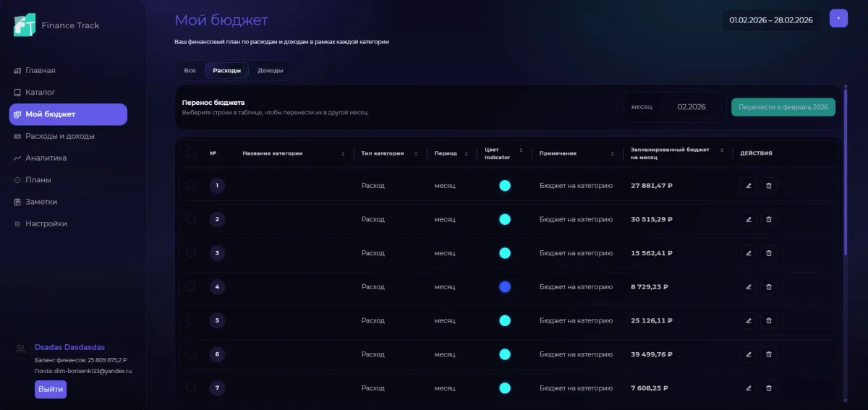Click the Finance Track logo icon
The height and width of the screenshot is (410, 868).
click(24, 25)
